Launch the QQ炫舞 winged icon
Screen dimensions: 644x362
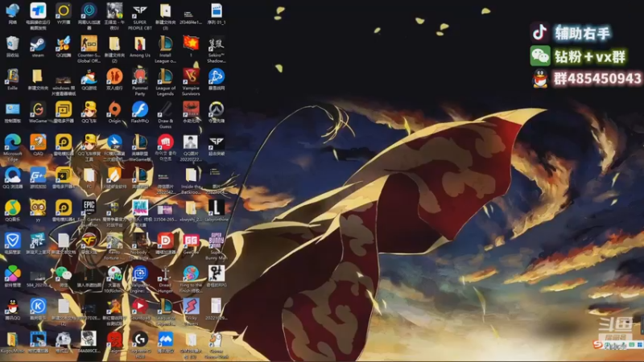point(64,44)
